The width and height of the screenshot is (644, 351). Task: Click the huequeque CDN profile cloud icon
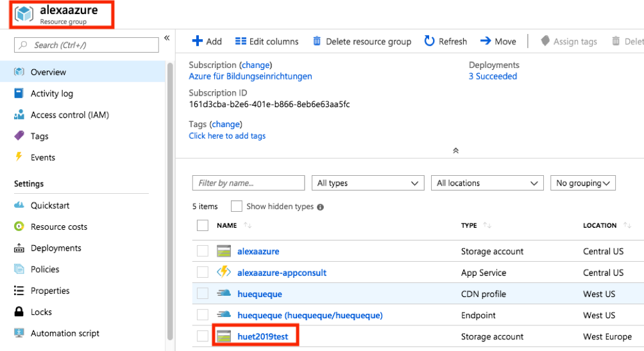224,293
